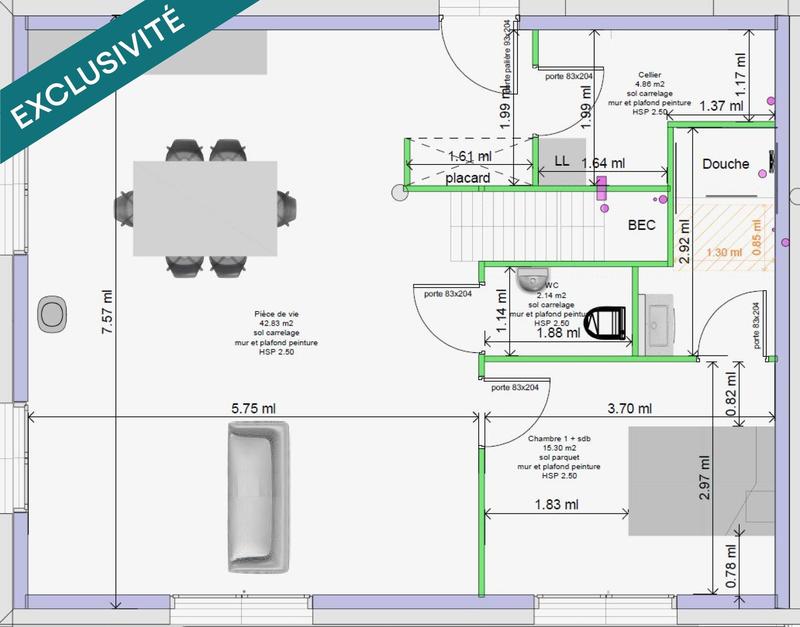Click the 5.75 ml width dimension
800x627 pixels.
tap(253, 407)
